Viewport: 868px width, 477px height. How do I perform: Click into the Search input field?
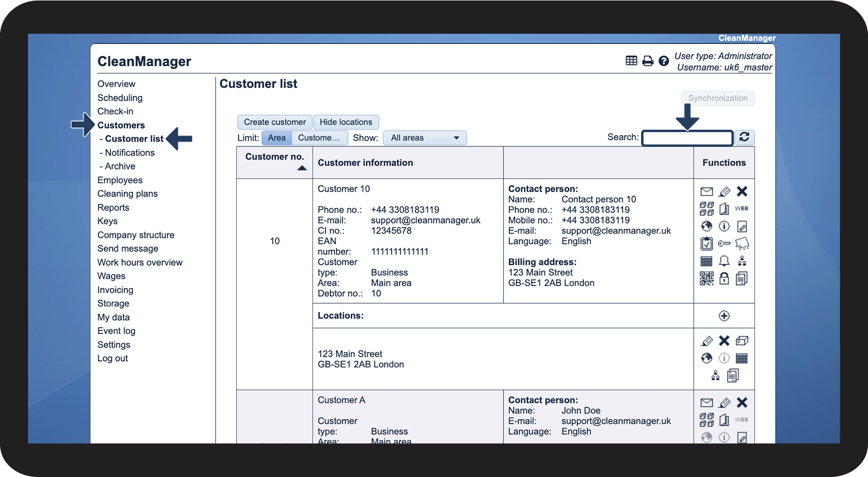click(x=687, y=138)
